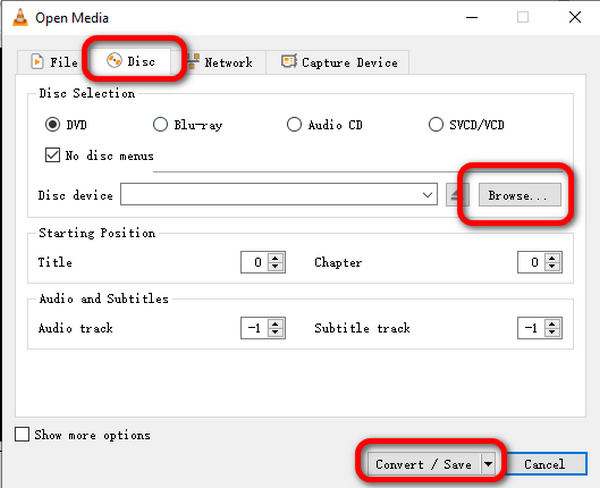This screenshot has width=600, height=488.
Task: Increase Chapter value with up arrow
Action: [552, 258]
